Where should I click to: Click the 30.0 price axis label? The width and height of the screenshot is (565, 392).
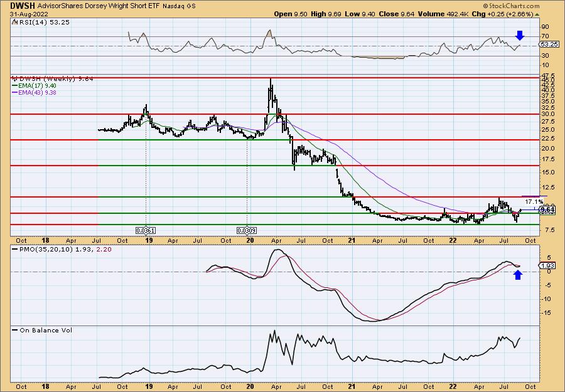point(547,114)
